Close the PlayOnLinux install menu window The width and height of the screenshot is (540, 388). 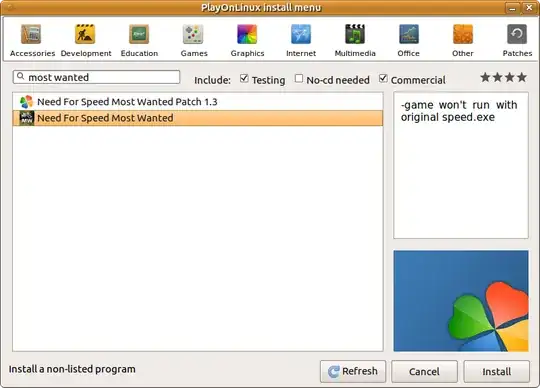(x=529, y=8)
